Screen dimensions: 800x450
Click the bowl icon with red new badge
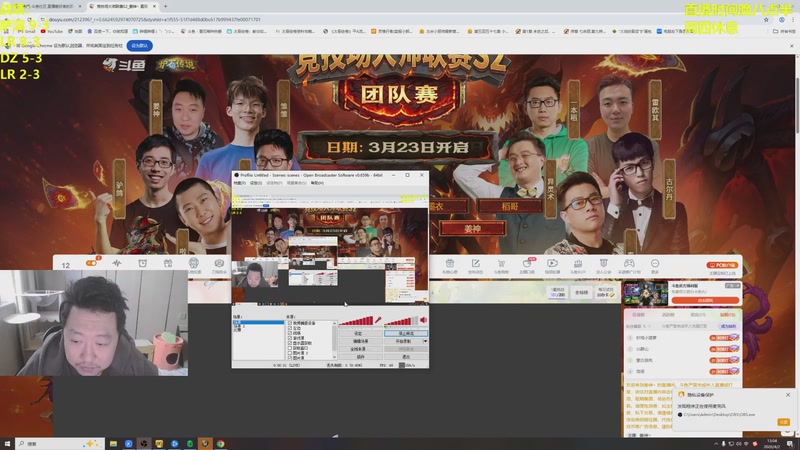point(527,263)
